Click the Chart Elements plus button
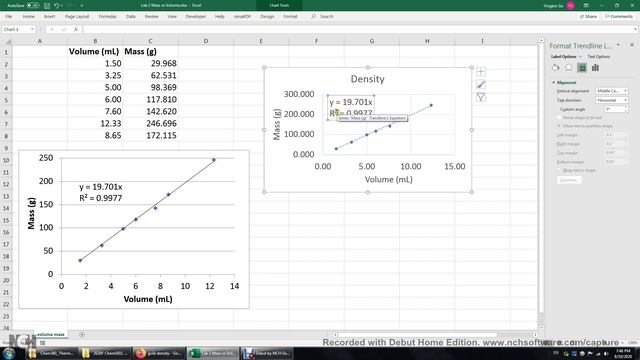Screen dimensions: 640x360 click(481, 72)
